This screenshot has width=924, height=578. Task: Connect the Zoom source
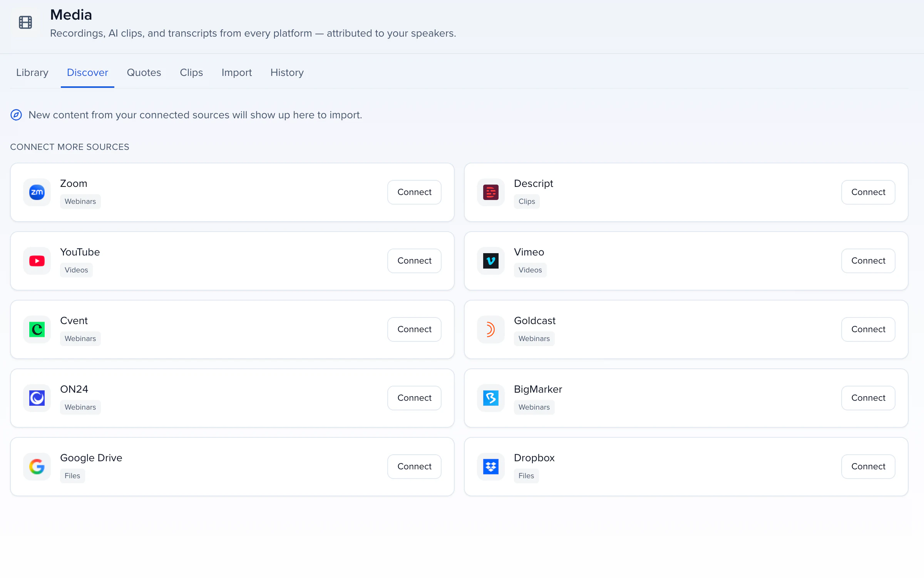(x=414, y=192)
